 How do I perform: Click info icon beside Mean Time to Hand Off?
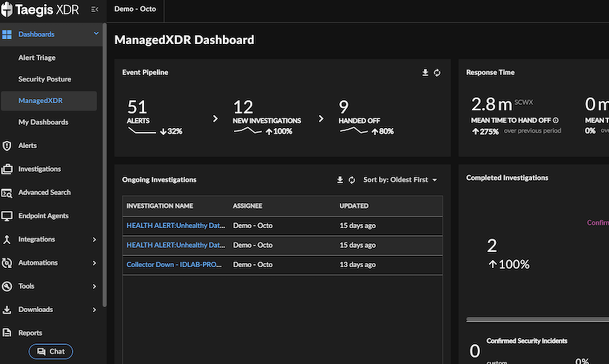click(555, 120)
